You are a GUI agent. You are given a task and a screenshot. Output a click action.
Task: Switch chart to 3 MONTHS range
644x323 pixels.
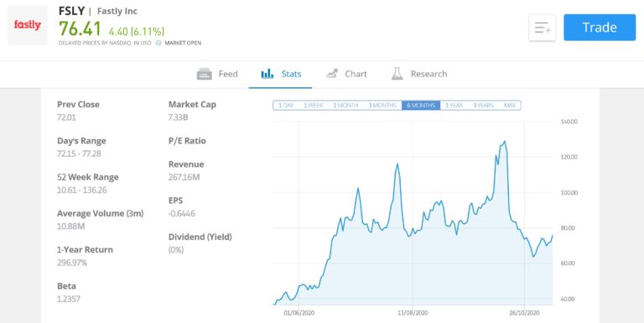(x=382, y=106)
